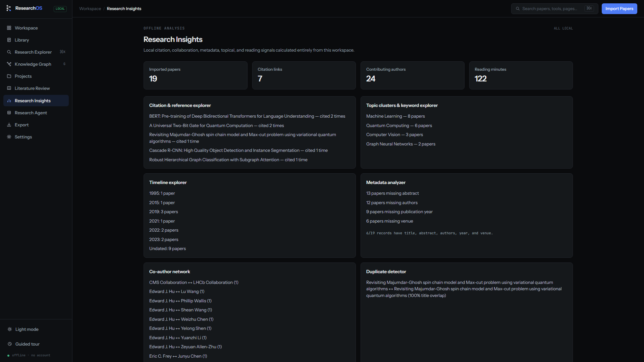Click 'Quantum Computing — 6 papers' cluster

[399, 126]
